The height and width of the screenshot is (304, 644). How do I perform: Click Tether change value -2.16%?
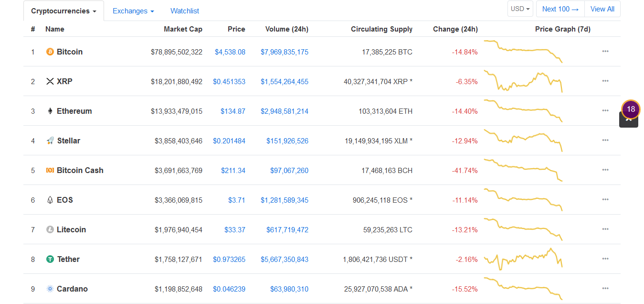pyautogui.click(x=467, y=259)
